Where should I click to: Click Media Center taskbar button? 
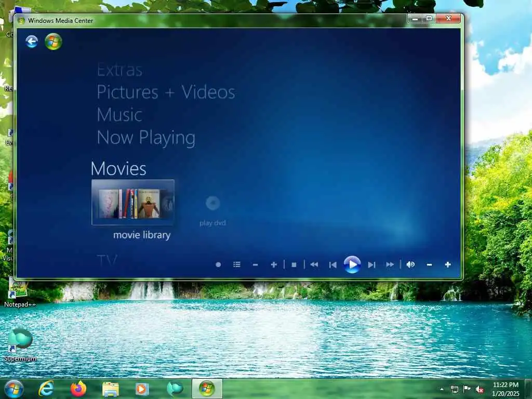207,389
